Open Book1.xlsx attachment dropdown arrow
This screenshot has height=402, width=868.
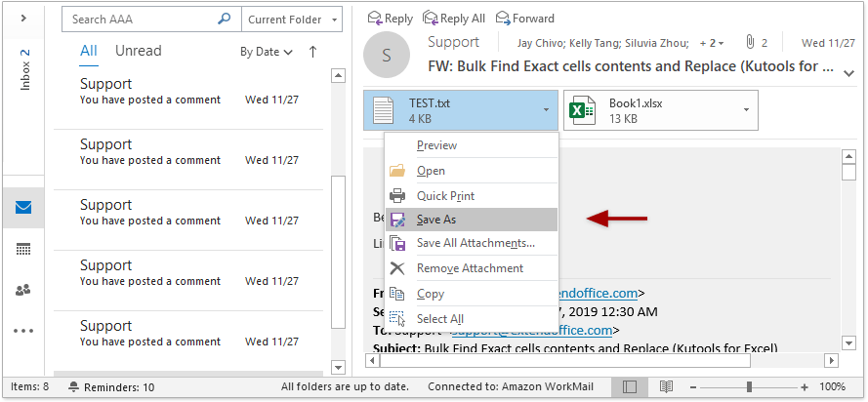click(x=746, y=110)
